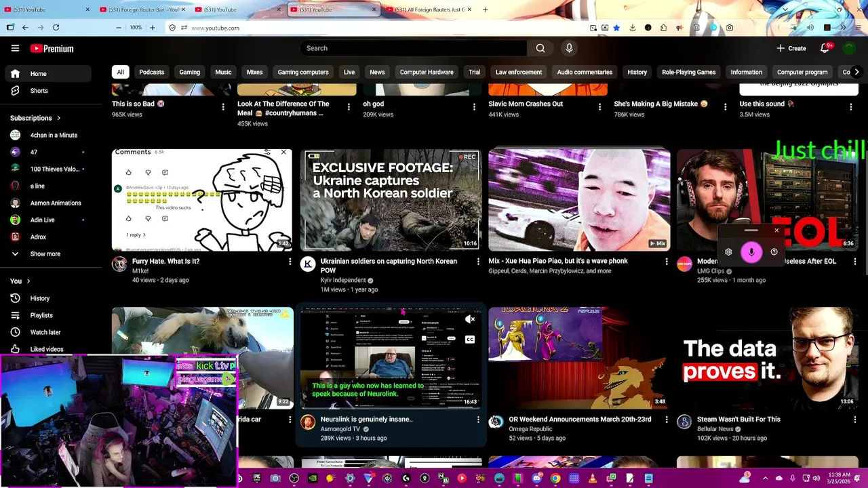The height and width of the screenshot is (488, 868).
Task: Open options for Slavic Mom Crashes Out
Action: 599,107
